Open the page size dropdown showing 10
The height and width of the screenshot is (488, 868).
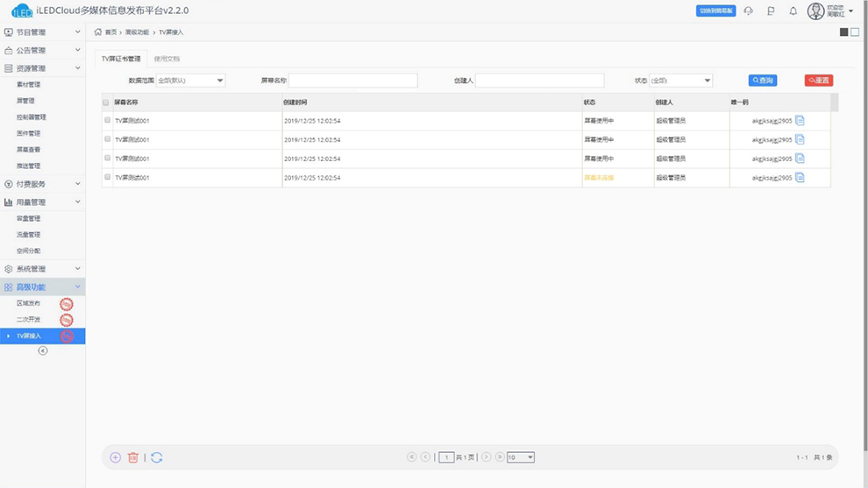click(x=520, y=457)
